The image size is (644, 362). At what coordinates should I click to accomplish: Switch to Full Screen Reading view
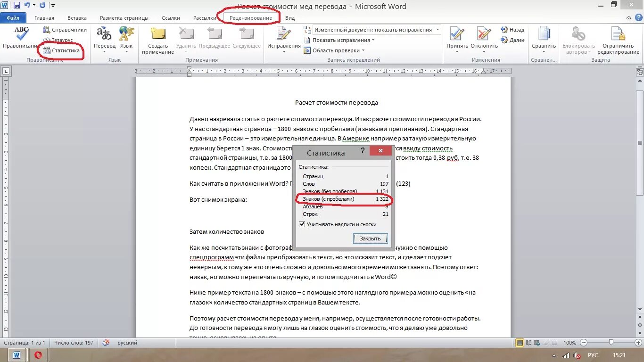coord(528,343)
